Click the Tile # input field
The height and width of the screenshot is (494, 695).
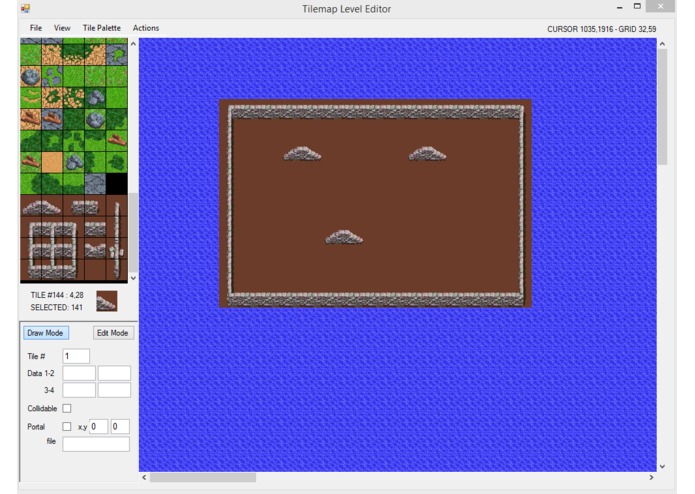coord(76,356)
